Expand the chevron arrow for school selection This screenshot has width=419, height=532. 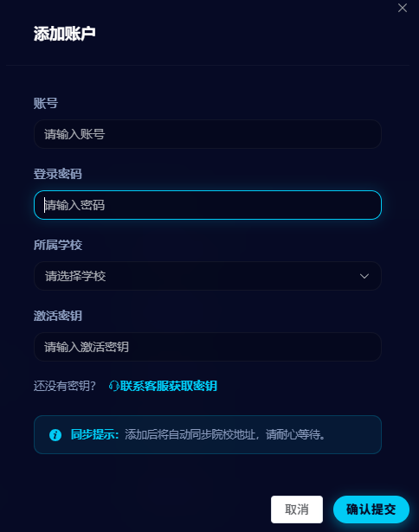[364, 276]
